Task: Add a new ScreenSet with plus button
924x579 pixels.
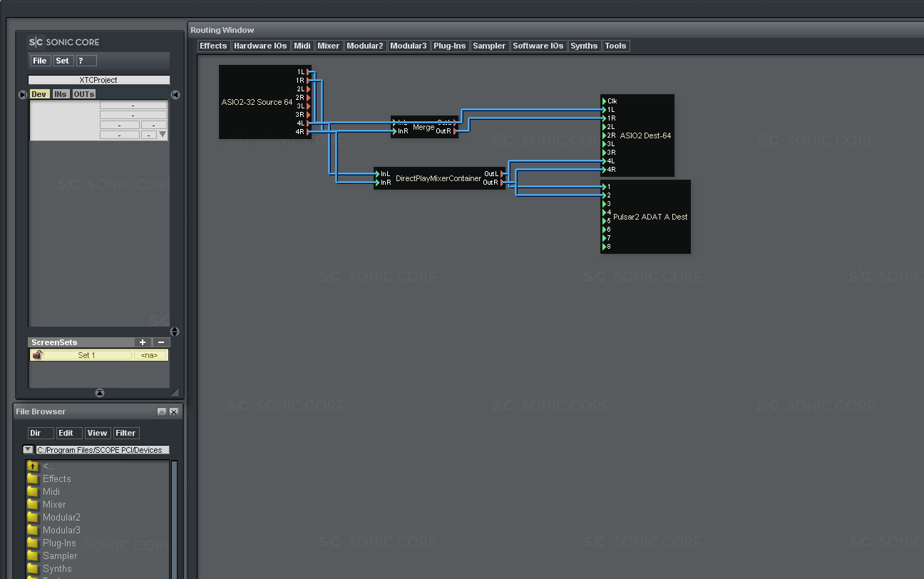Action: [x=143, y=342]
